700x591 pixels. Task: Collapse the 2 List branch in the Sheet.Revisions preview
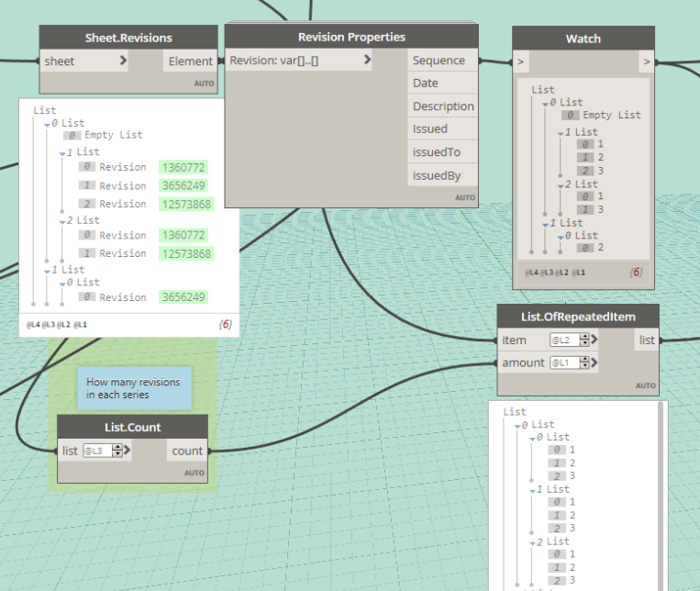61,221
